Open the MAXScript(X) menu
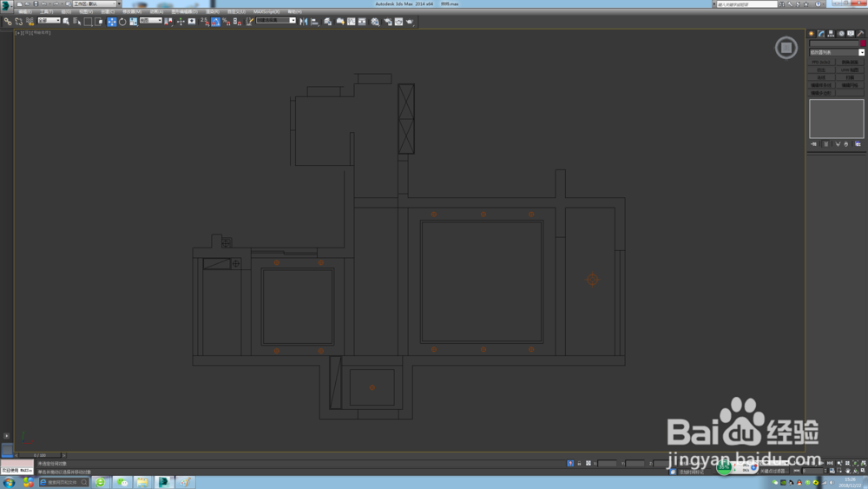The width and height of the screenshot is (868, 489). 266,11
